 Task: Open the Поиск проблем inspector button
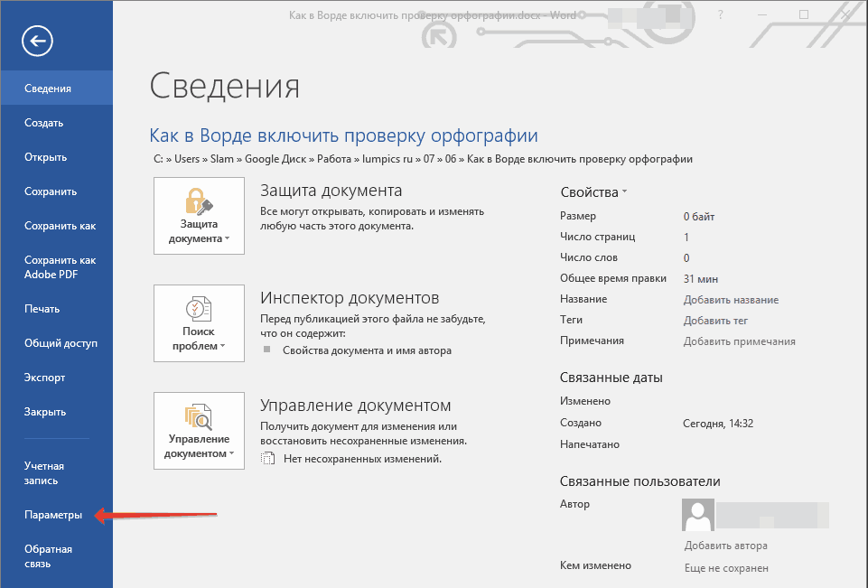(199, 322)
